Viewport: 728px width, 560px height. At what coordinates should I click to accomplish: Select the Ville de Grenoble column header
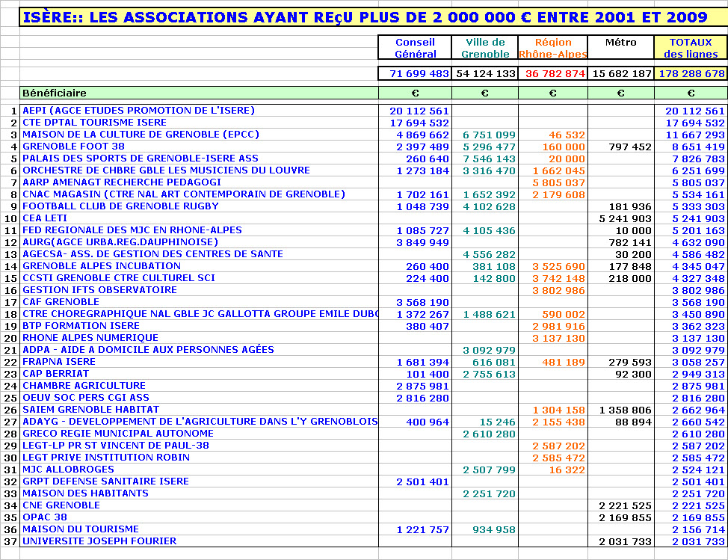coord(484,48)
